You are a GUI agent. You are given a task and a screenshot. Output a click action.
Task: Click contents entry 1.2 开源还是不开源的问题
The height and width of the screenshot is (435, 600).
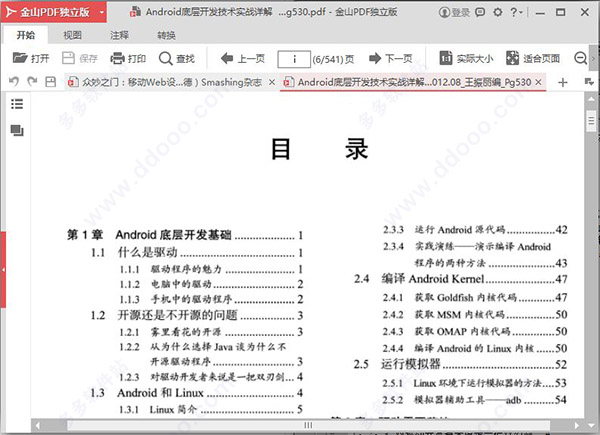197,315
